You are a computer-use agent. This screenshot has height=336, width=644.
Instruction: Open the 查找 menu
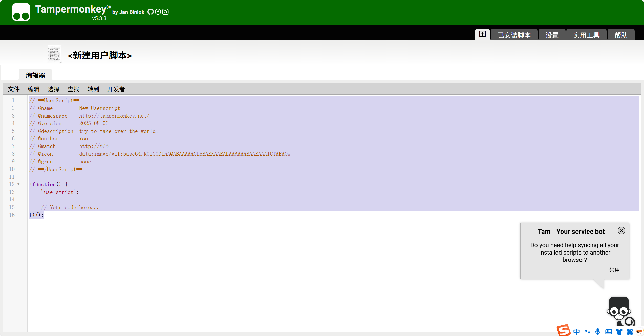point(73,89)
